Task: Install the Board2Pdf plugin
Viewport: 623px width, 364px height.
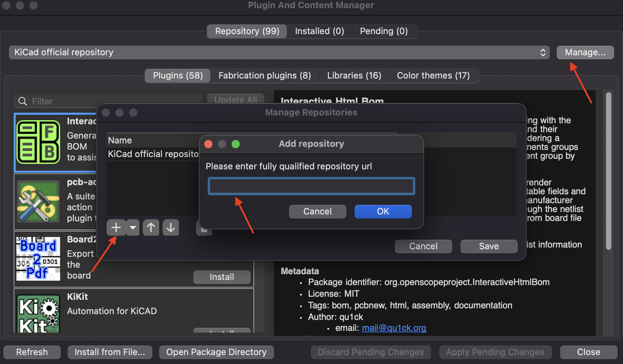Action: coord(221,277)
